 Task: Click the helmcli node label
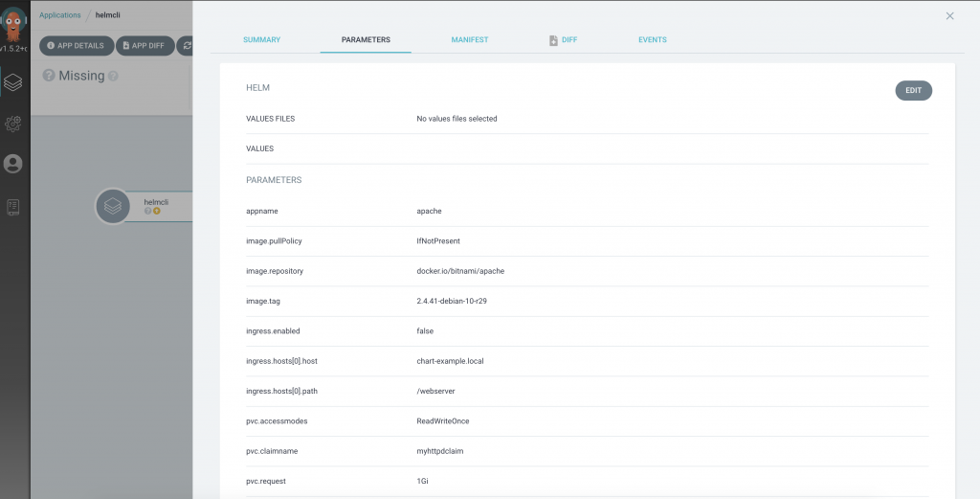pos(156,202)
